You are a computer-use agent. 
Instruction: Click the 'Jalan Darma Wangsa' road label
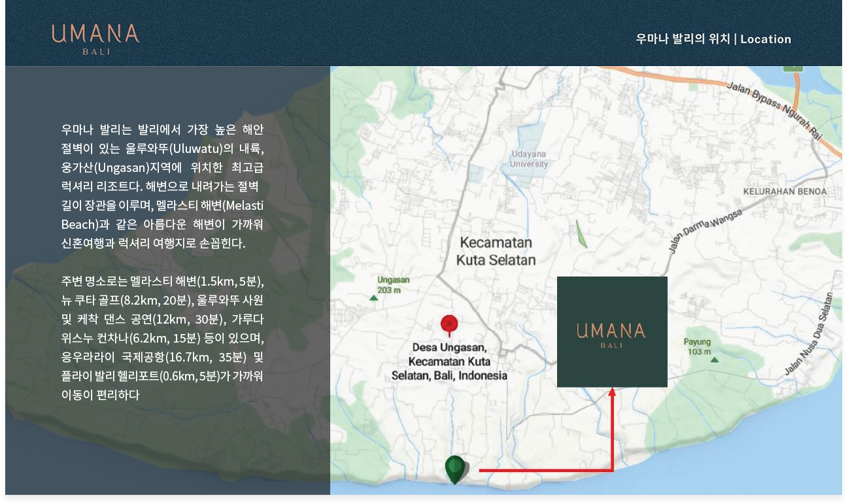(x=705, y=231)
